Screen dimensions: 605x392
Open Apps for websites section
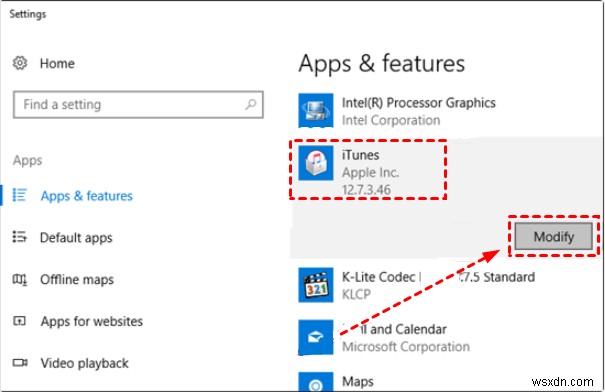92,321
